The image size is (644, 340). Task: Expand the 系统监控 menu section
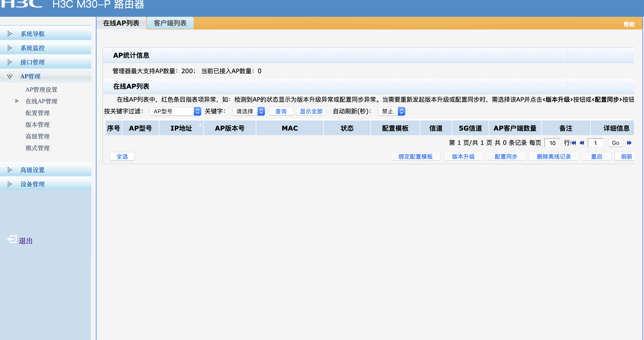[x=32, y=48]
